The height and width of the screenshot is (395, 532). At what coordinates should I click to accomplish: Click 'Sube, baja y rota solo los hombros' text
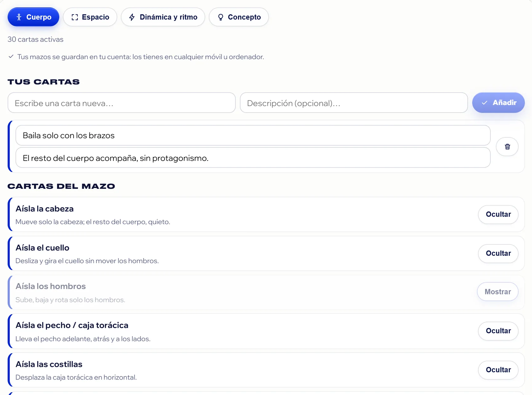[70, 300]
